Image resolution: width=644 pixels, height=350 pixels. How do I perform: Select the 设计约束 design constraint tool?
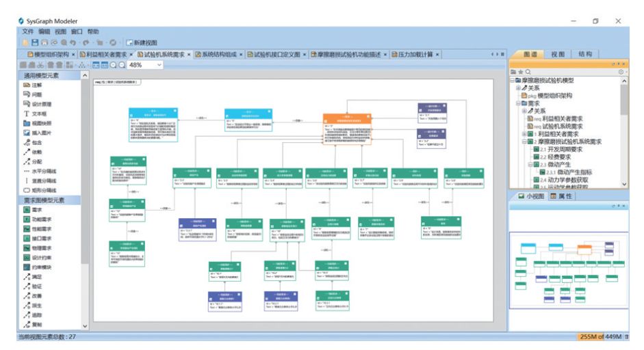tap(38, 257)
